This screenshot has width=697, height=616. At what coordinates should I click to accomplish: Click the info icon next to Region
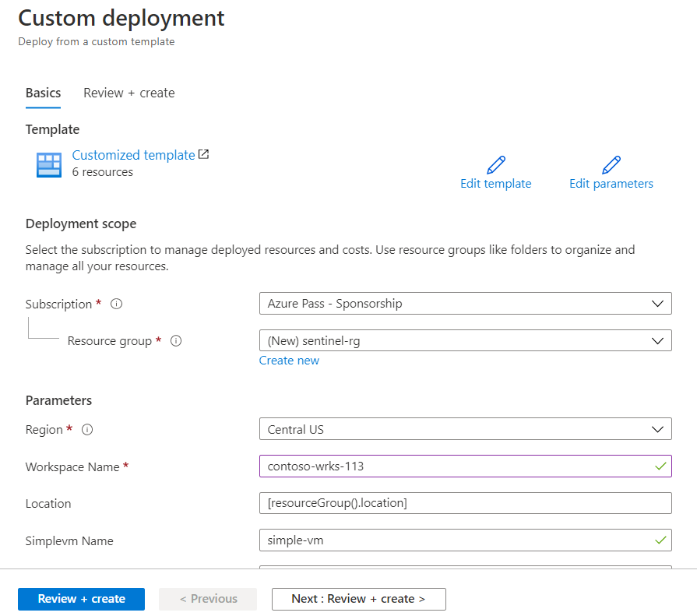(88, 429)
